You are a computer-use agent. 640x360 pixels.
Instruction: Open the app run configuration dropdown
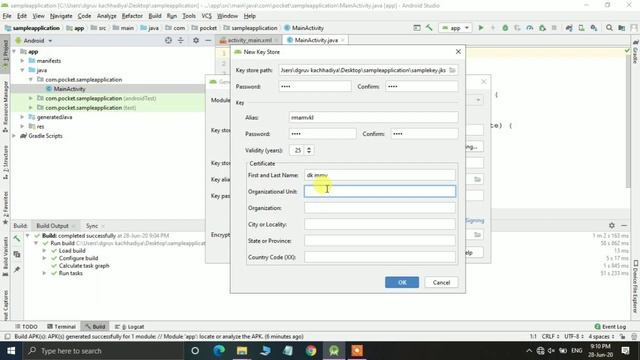pos(456,28)
